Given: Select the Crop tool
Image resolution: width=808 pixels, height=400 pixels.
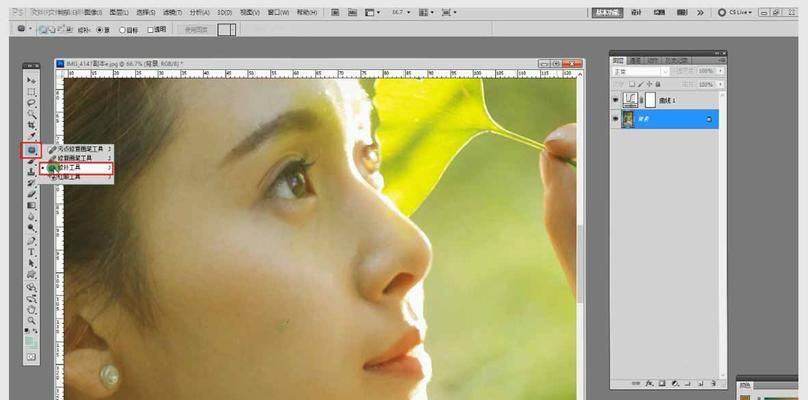Looking at the screenshot, I should [x=32, y=125].
